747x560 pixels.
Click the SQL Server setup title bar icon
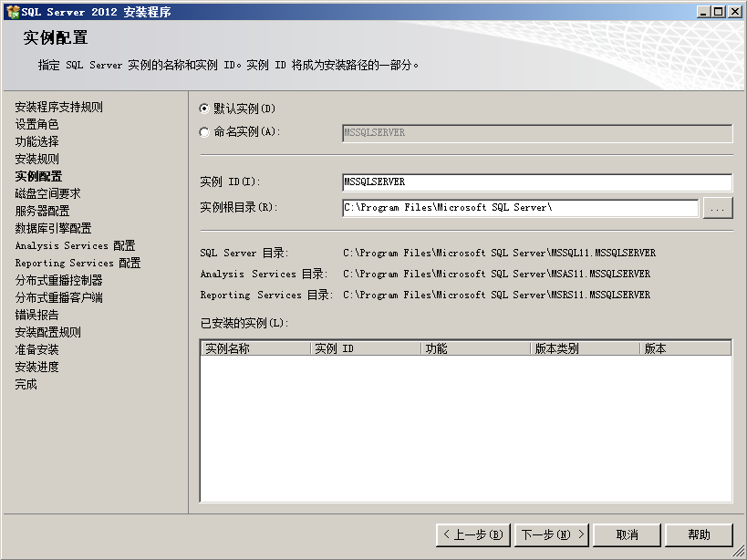pos(13,12)
